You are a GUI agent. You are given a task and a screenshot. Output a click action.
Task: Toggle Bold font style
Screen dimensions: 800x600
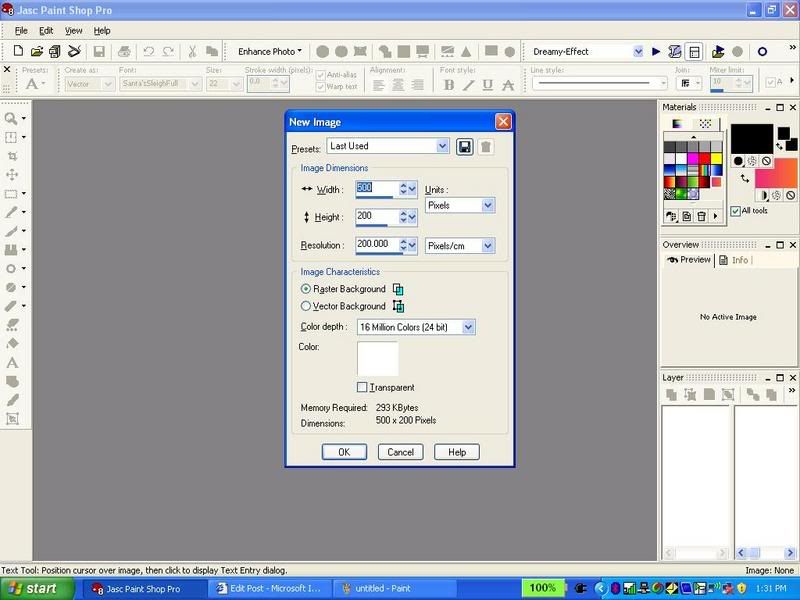pyautogui.click(x=448, y=85)
